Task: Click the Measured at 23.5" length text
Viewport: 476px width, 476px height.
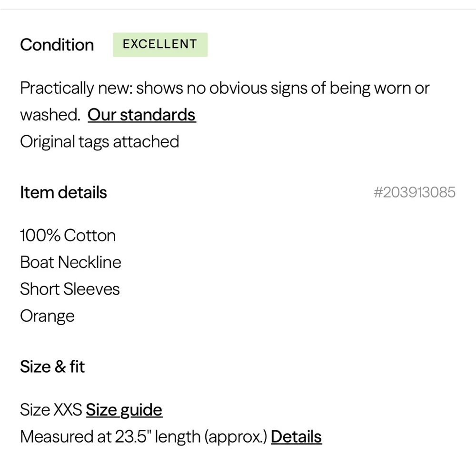Action: pos(110,437)
